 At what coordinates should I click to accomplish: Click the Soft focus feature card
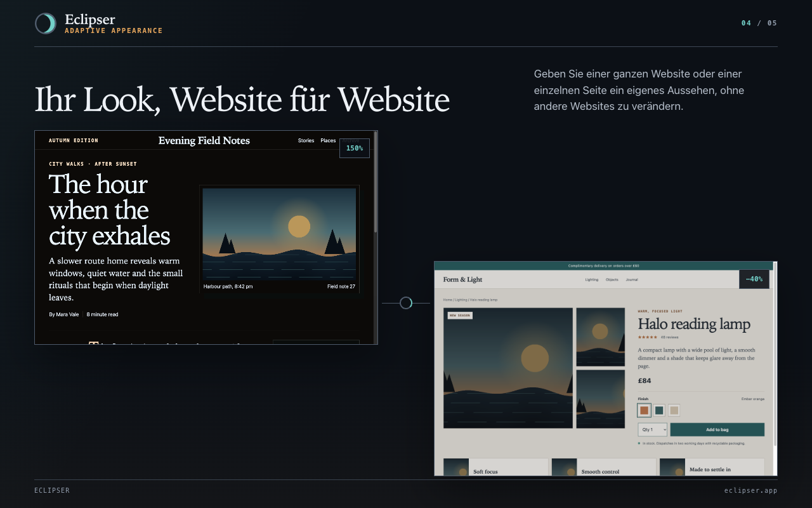pos(495,467)
